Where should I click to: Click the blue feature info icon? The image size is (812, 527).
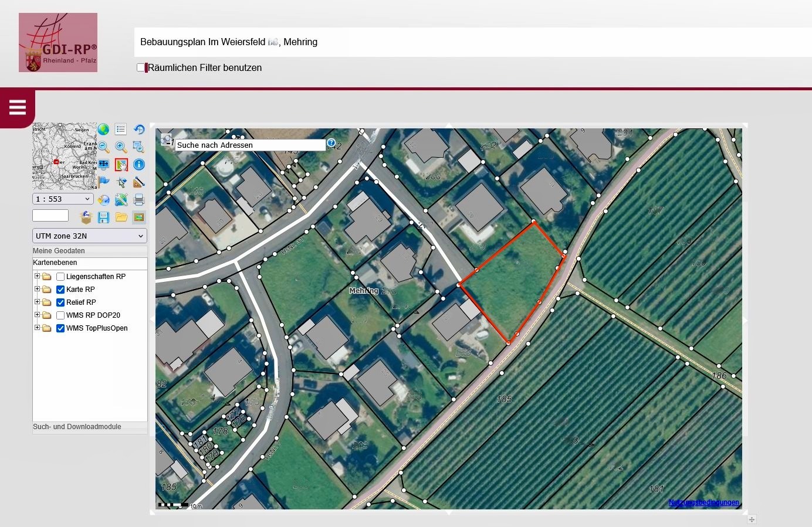click(139, 165)
